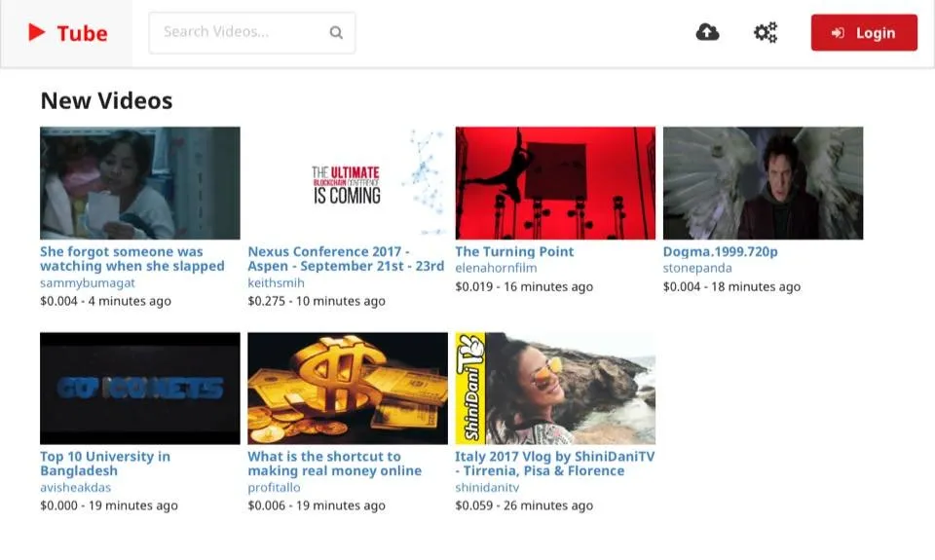The image size is (935, 560).
Task: Click '$0.275 - 10 minutes ago' text
Action: [x=317, y=301]
